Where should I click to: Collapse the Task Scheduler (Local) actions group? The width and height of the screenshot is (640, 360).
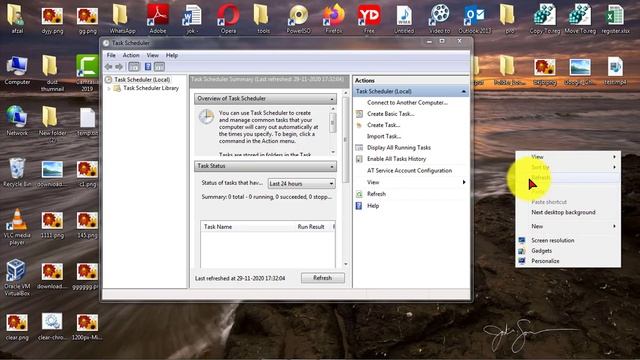[x=464, y=91]
